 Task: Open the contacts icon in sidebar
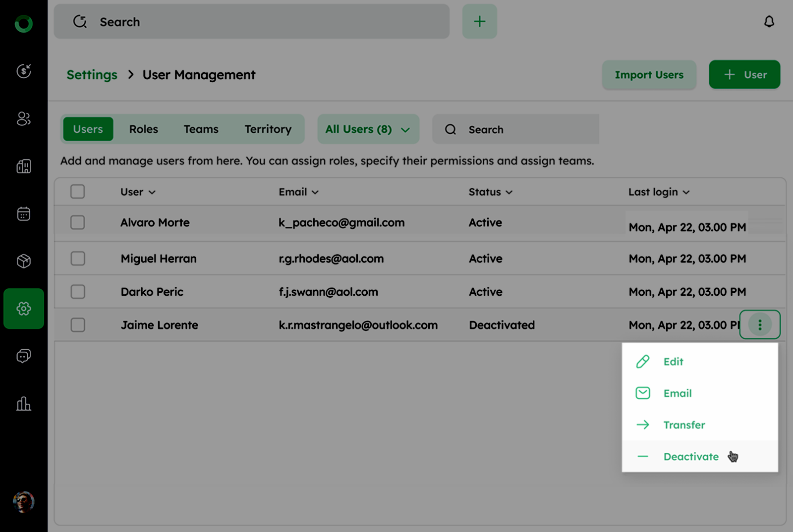tap(24, 119)
